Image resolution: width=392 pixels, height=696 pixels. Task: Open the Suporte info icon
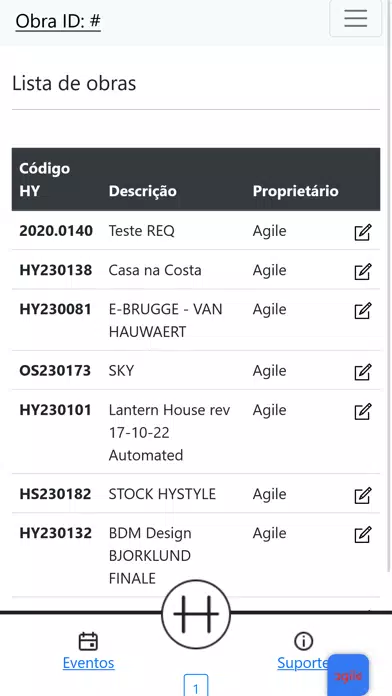304,641
